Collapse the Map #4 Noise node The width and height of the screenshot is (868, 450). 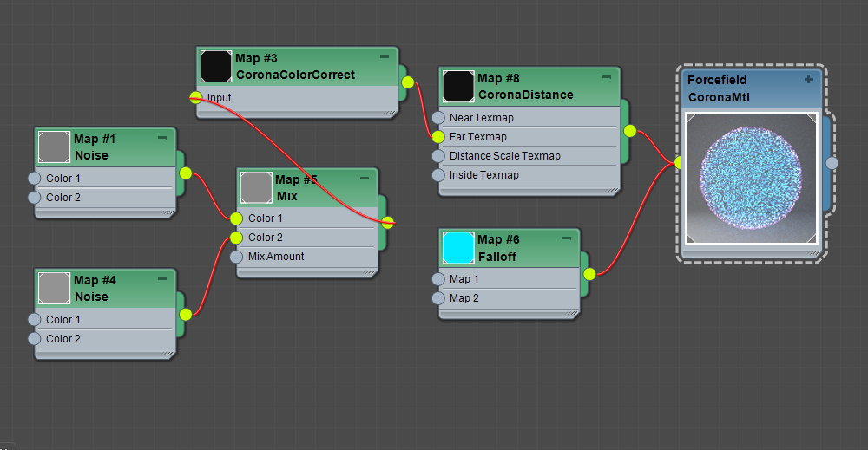coord(162,278)
